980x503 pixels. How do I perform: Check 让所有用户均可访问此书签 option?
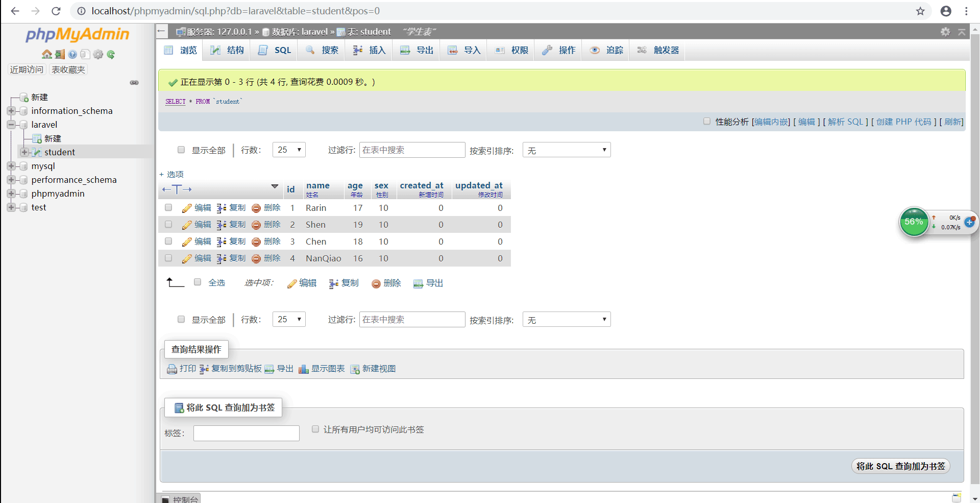point(315,429)
